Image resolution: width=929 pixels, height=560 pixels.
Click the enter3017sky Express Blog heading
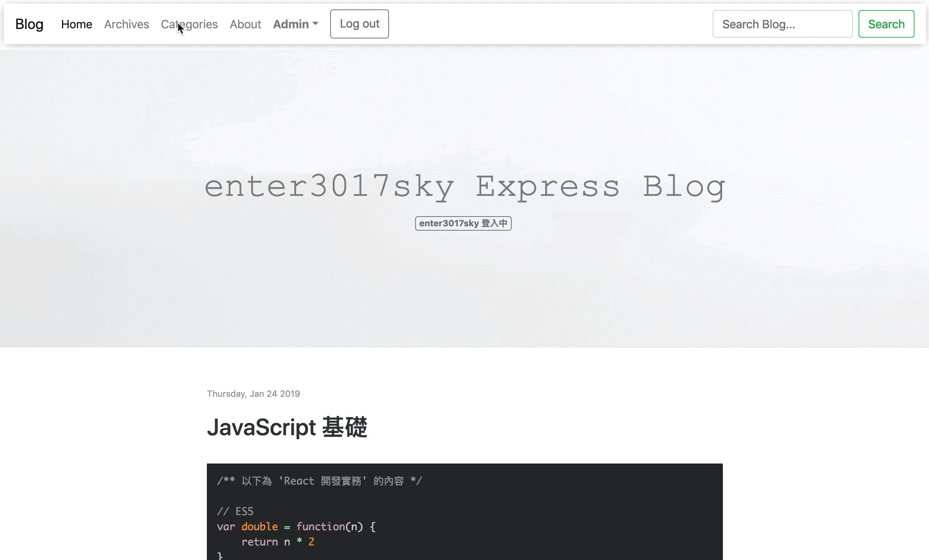pyautogui.click(x=464, y=186)
